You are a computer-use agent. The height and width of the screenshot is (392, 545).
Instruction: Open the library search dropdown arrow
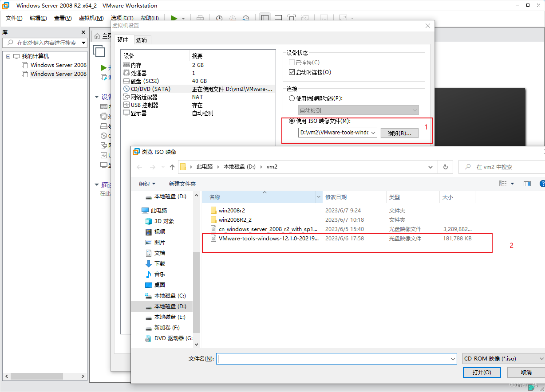click(83, 43)
